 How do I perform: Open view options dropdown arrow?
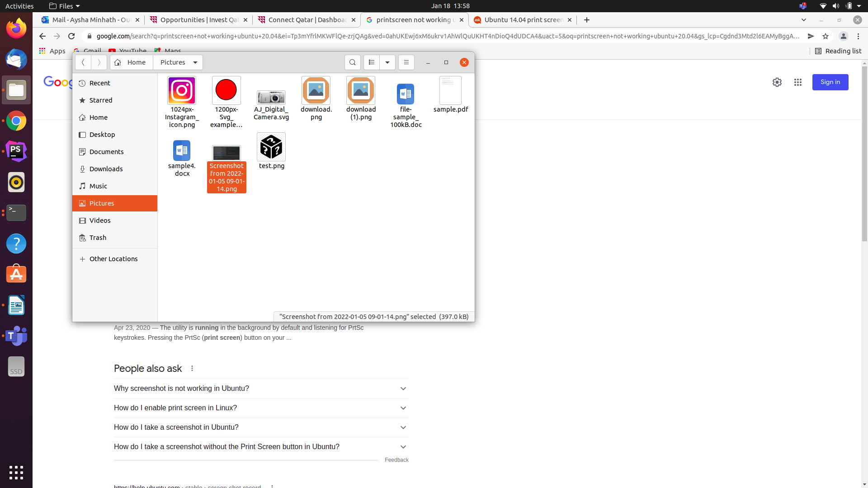pyautogui.click(x=387, y=62)
